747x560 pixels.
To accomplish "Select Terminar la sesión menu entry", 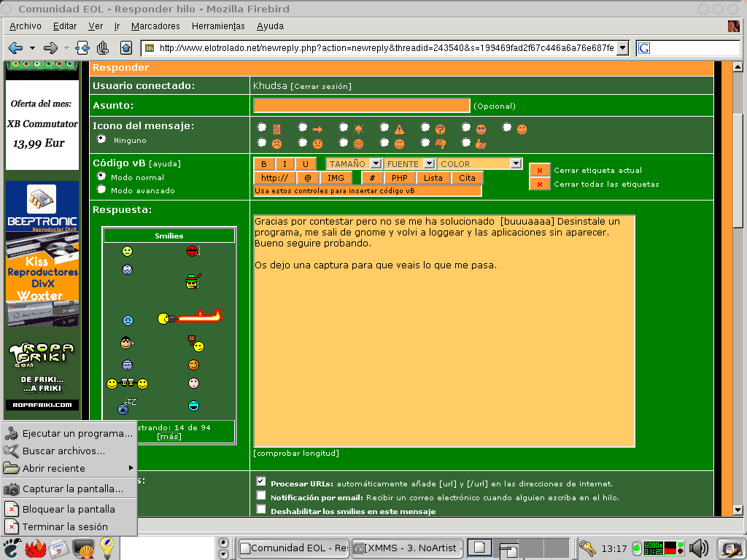I will 69,526.
